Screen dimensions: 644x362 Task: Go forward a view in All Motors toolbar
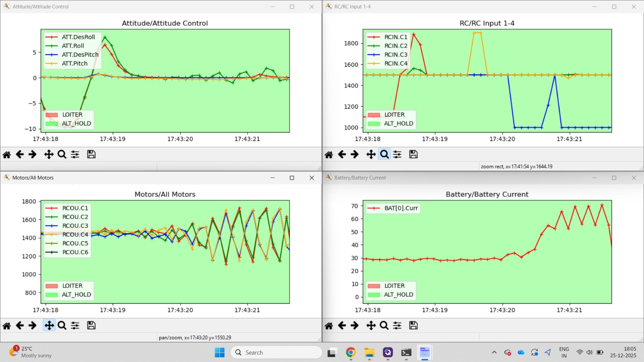pos(33,326)
